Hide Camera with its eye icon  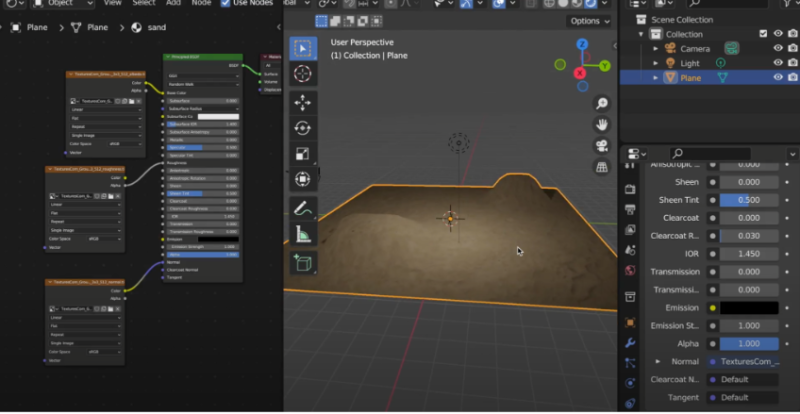point(778,48)
